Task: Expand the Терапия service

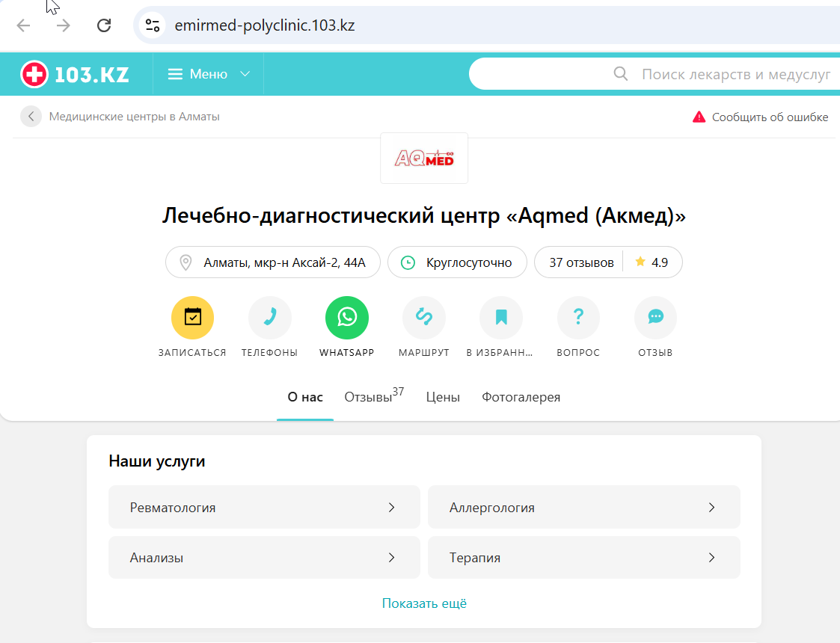Action: (x=584, y=557)
